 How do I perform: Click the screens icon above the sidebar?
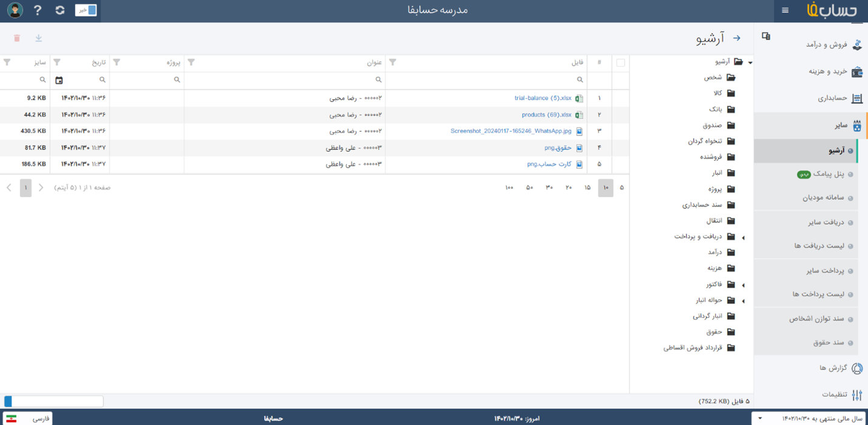click(x=766, y=36)
